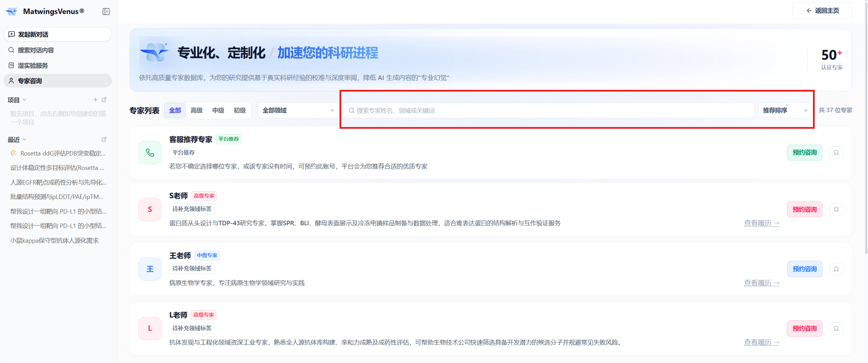Click the green phone avatar icon
The image size is (868, 363).
point(150,152)
